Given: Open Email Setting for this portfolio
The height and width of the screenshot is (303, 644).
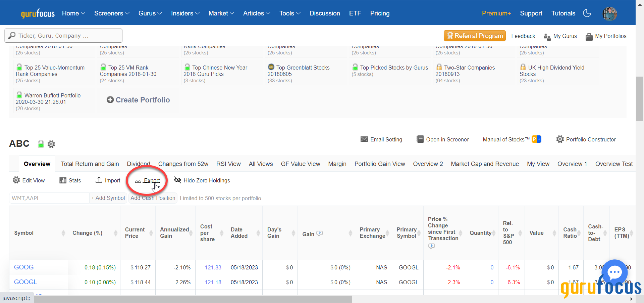Looking at the screenshot, I should pyautogui.click(x=381, y=139).
